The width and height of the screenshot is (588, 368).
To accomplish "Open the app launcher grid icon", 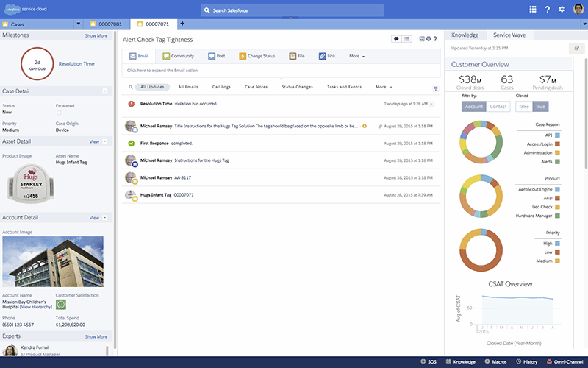I will (532, 10).
